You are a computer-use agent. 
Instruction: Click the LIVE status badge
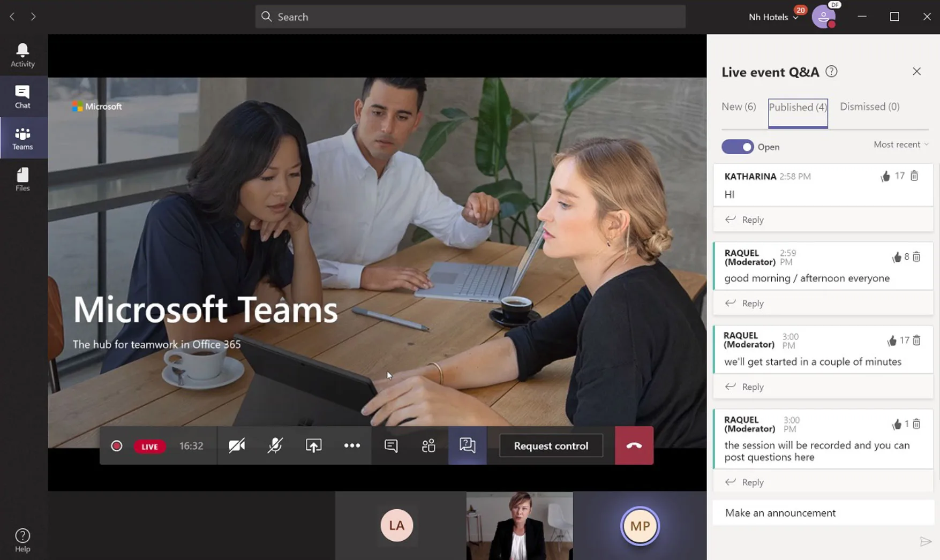pos(149,447)
